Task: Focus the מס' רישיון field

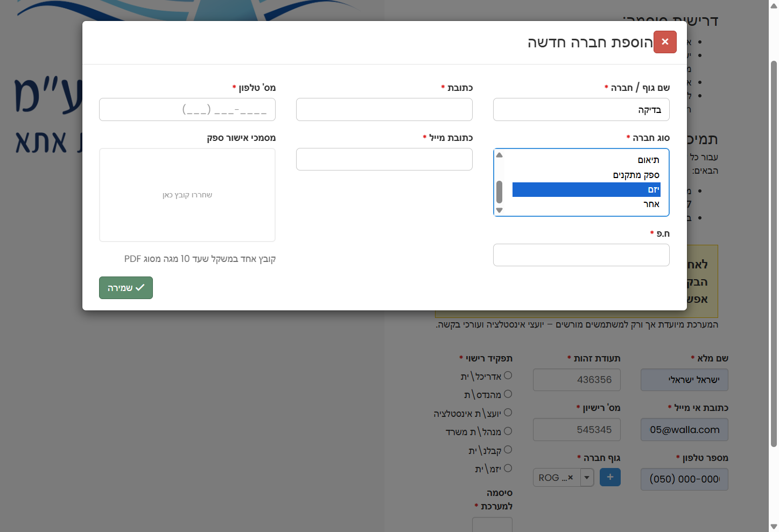Action: (x=577, y=430)
